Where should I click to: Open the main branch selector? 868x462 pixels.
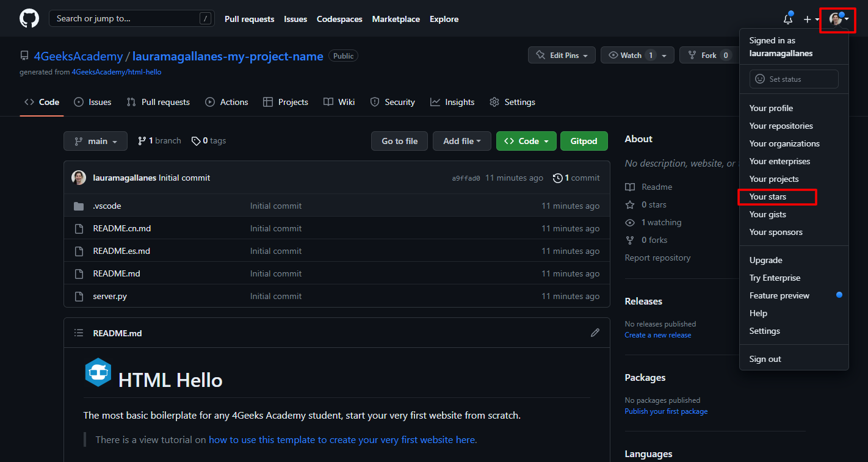(x=95, y=141)
